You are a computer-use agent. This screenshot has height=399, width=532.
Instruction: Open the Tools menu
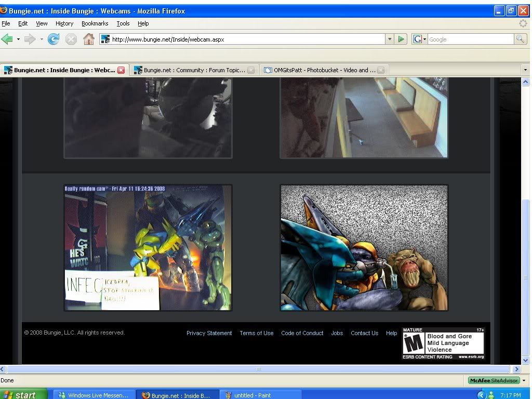coord(123,23)
